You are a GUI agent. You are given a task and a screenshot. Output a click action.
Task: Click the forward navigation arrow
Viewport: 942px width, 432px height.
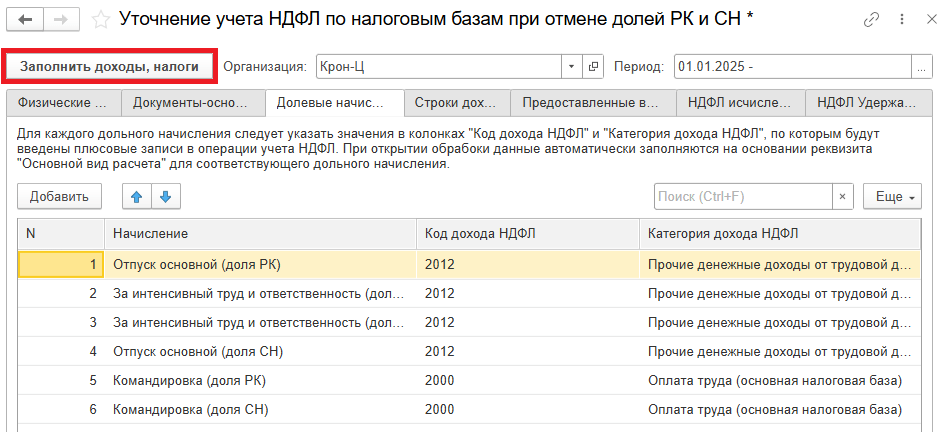(60, 20)
